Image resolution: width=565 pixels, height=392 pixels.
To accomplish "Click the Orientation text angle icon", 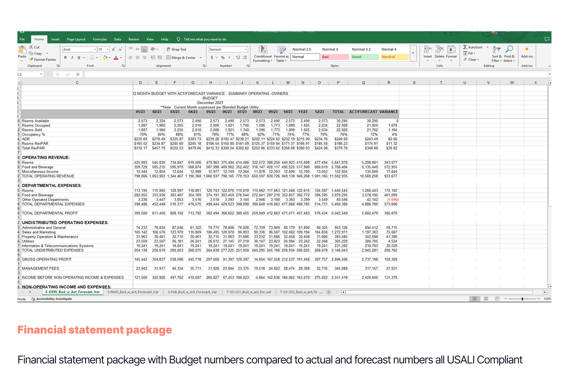I will coord(154,49).
